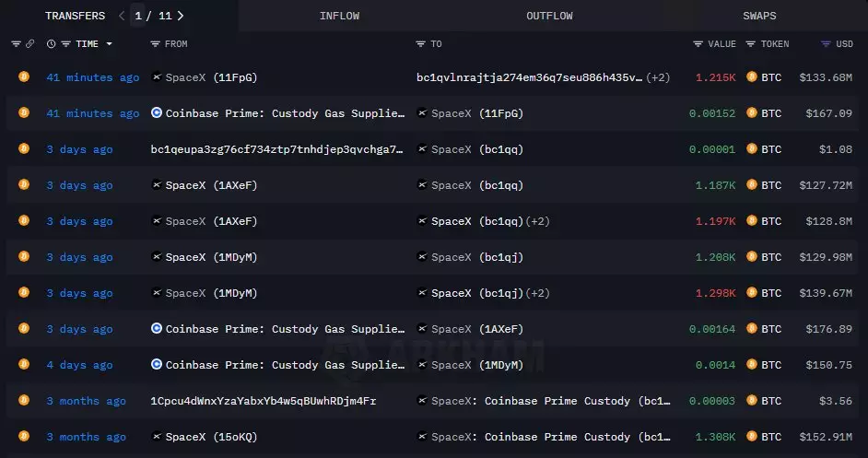Screen dimensions: 868x458
Task: Click SpaceX (15oKQ) sender entity
Action: (x=210, y=437)
